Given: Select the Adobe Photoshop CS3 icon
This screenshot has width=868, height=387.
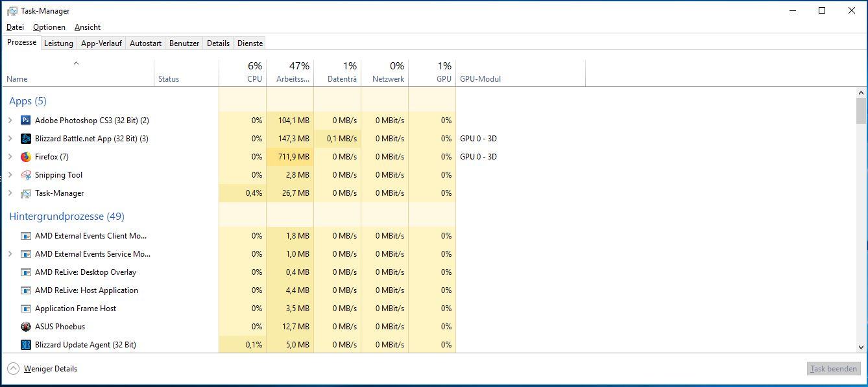Looking at the screenshot, I should coord(26,121).
